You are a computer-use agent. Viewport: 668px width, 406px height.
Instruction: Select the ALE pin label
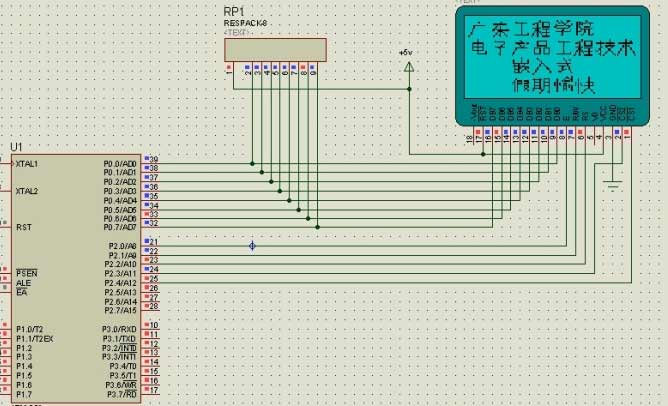23,283
